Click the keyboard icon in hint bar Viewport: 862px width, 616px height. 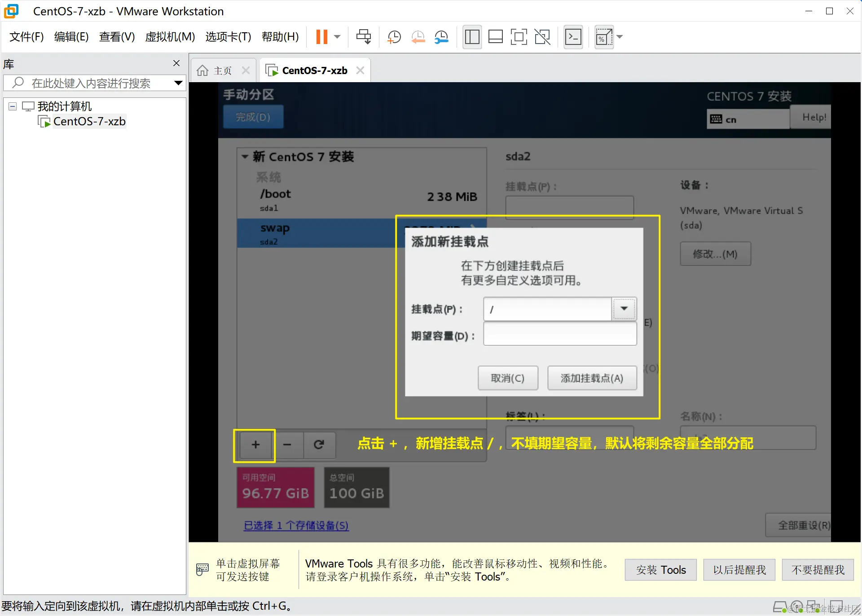point(202,569)
